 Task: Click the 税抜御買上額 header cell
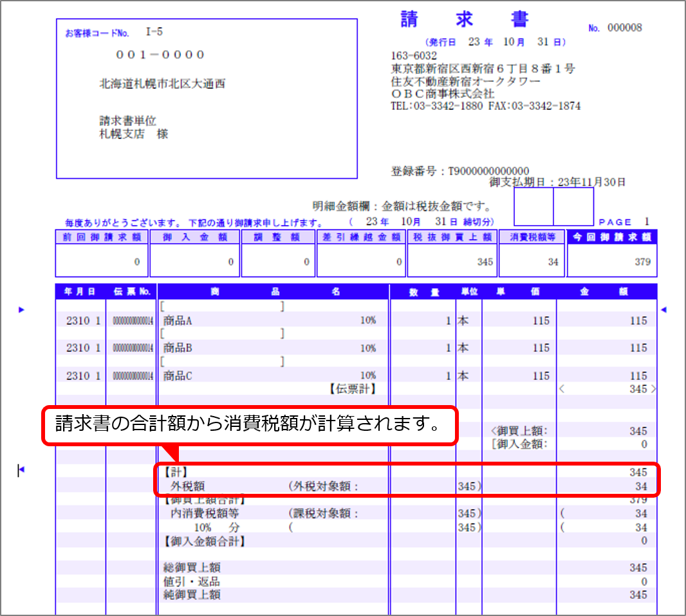452,237
